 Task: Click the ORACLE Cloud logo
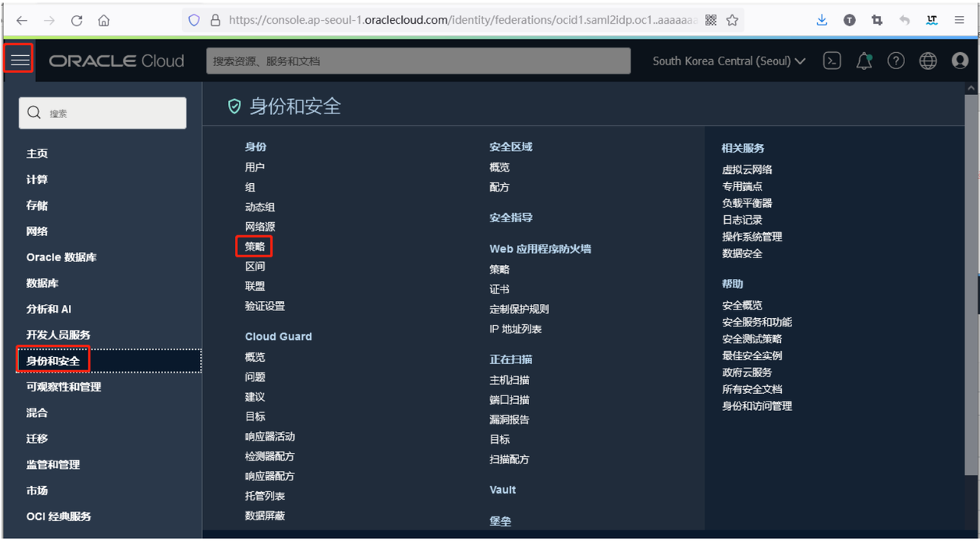116,61
